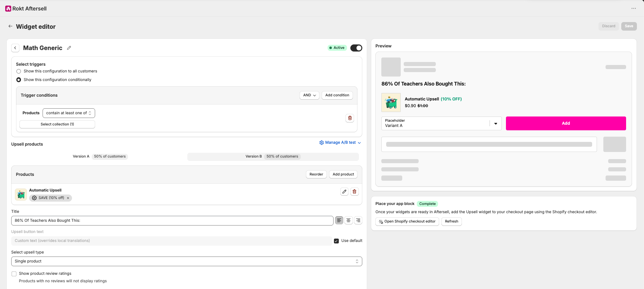Open the three-dot menu at top right

click(x=634, y=8)
